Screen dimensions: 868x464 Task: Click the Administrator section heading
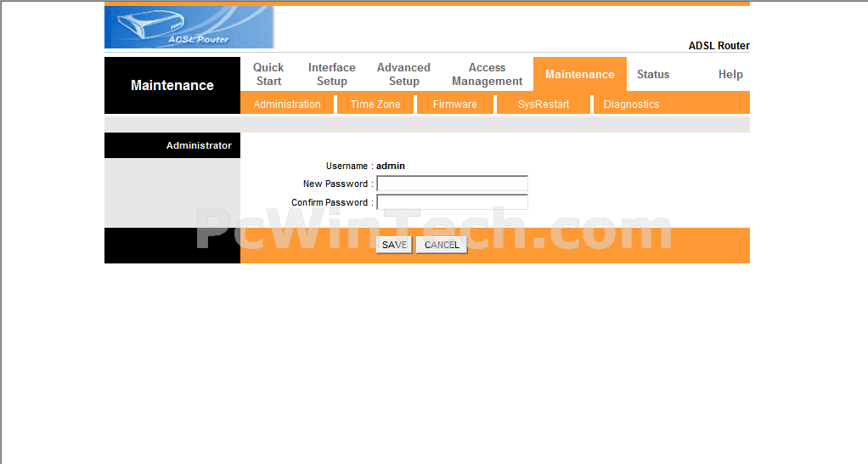pyautogui.click(x=199, y=145)
